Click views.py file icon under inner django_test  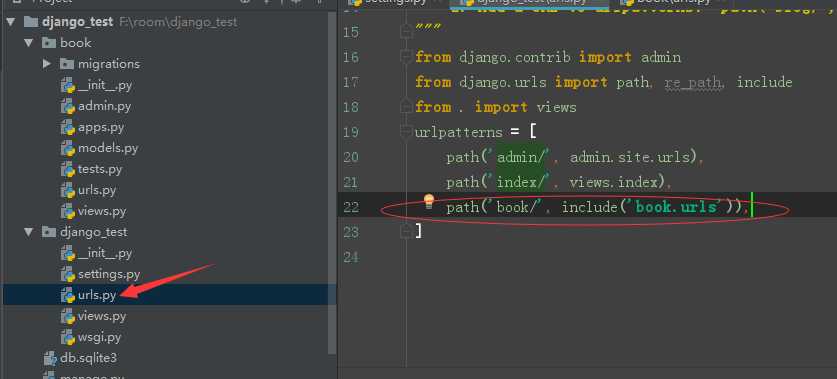pos(68,317)
